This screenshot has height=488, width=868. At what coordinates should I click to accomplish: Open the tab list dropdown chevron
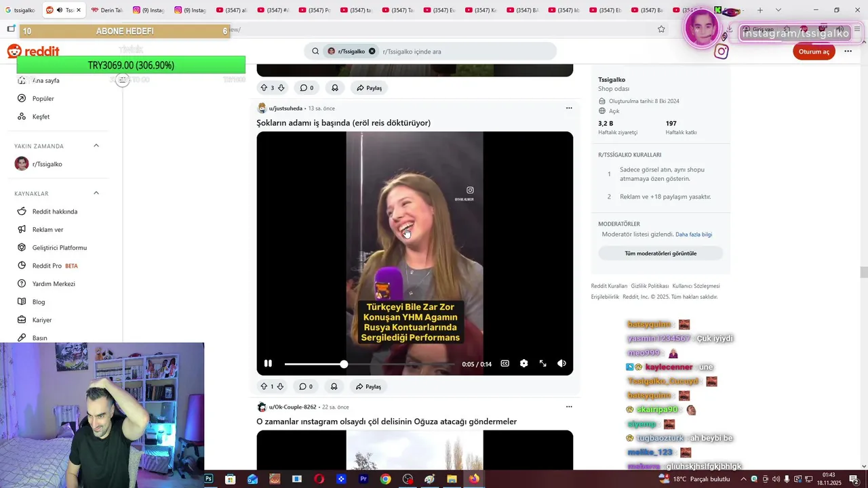[x=778, y=10]
